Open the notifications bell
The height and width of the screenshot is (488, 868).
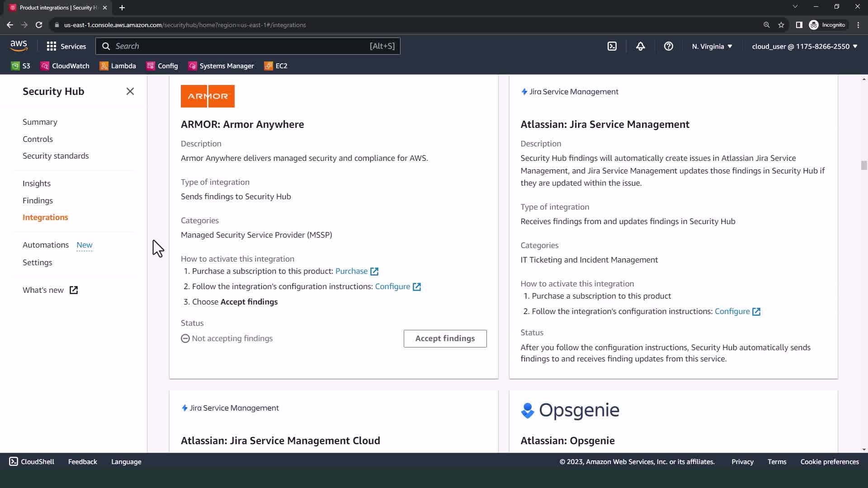coord(640,46)
